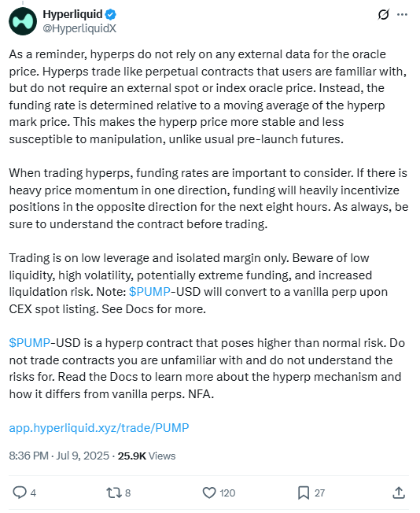Open the three-dot more options menu

[402, 15]
